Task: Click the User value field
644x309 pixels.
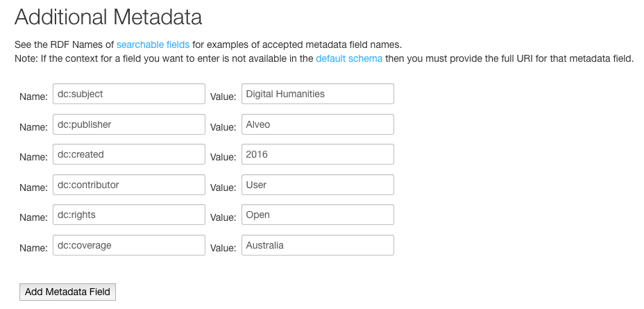Action: coord(317,185)
